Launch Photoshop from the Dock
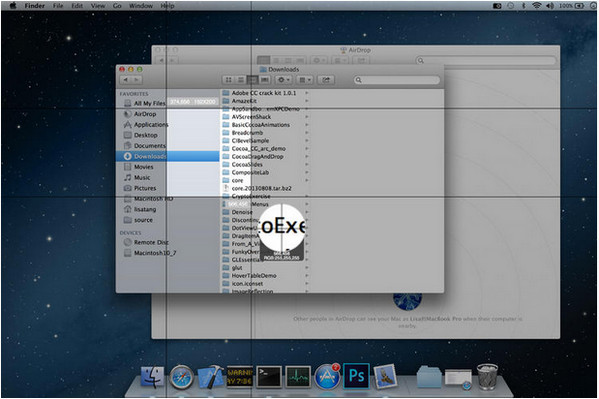 tap(356, 376)
